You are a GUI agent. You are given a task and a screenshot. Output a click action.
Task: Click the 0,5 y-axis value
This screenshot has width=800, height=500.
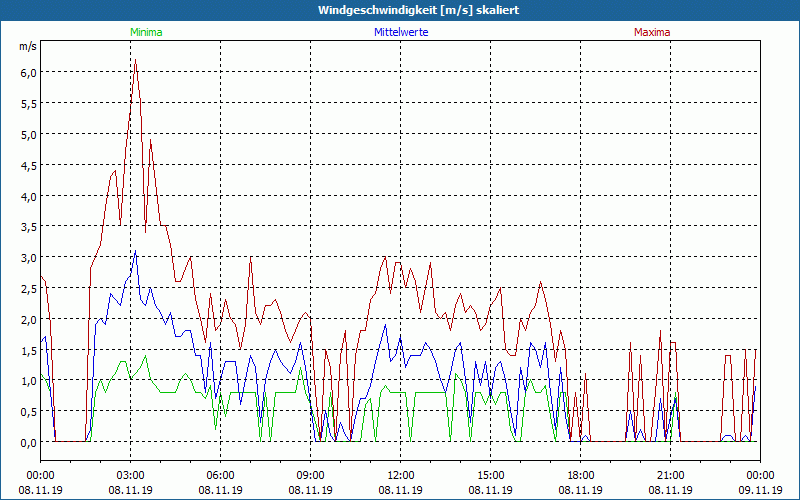[28, 412]
